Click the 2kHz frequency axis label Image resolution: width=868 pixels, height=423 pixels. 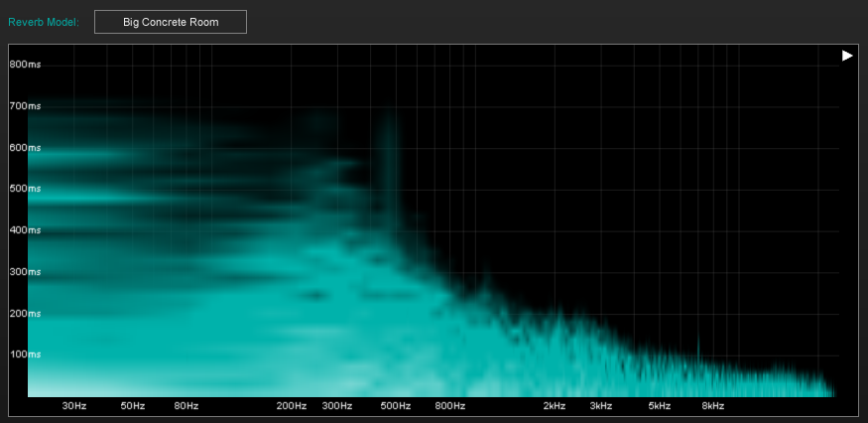[x=554, y=406]
